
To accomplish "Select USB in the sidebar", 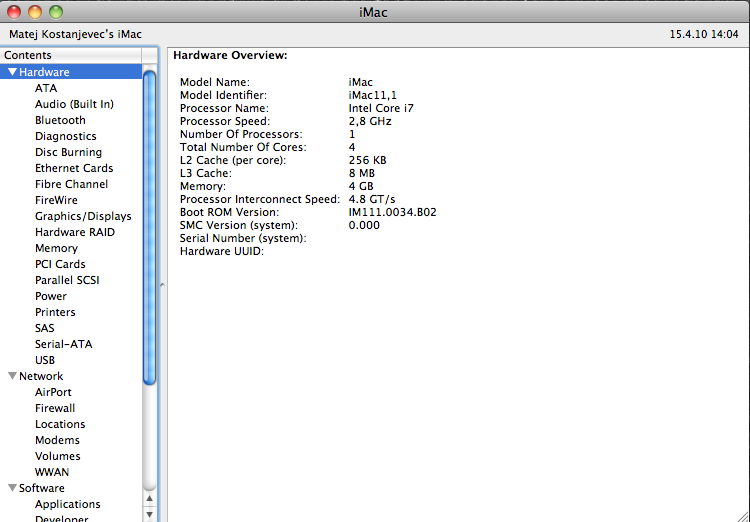I will click(45, 360).
